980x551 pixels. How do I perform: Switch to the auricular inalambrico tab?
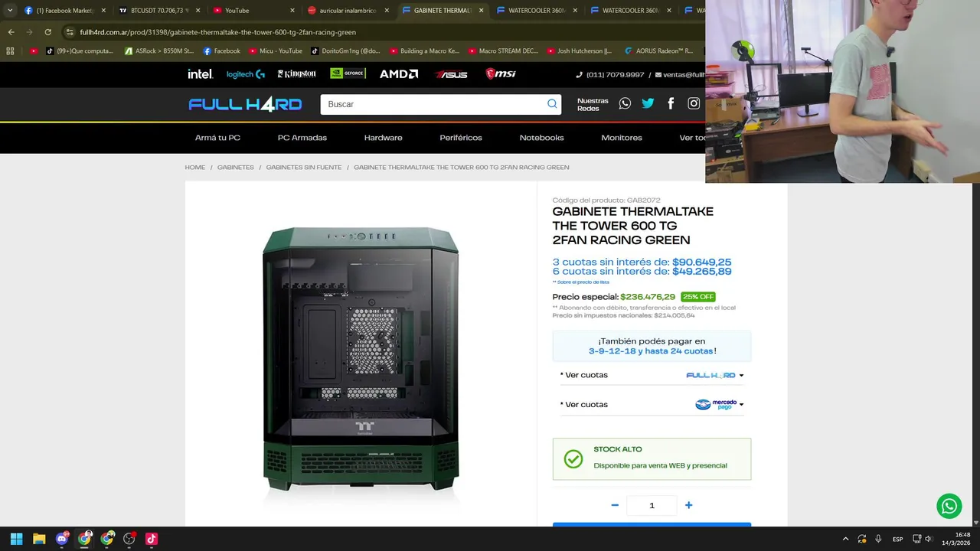(348, 11)
